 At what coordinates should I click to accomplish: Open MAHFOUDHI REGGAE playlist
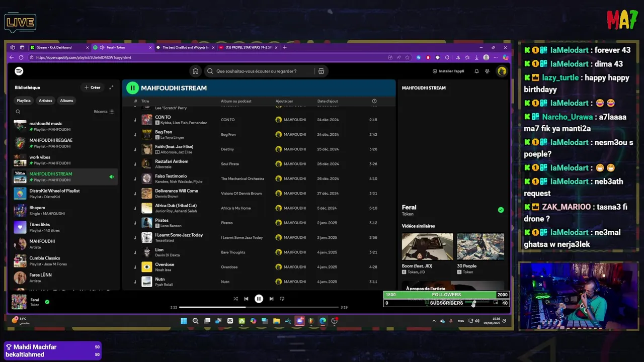pos(65,143)
